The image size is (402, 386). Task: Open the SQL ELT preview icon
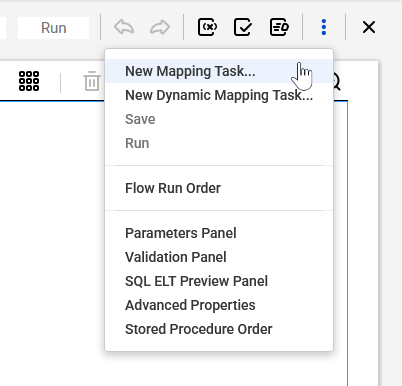[x=279, y=27]
